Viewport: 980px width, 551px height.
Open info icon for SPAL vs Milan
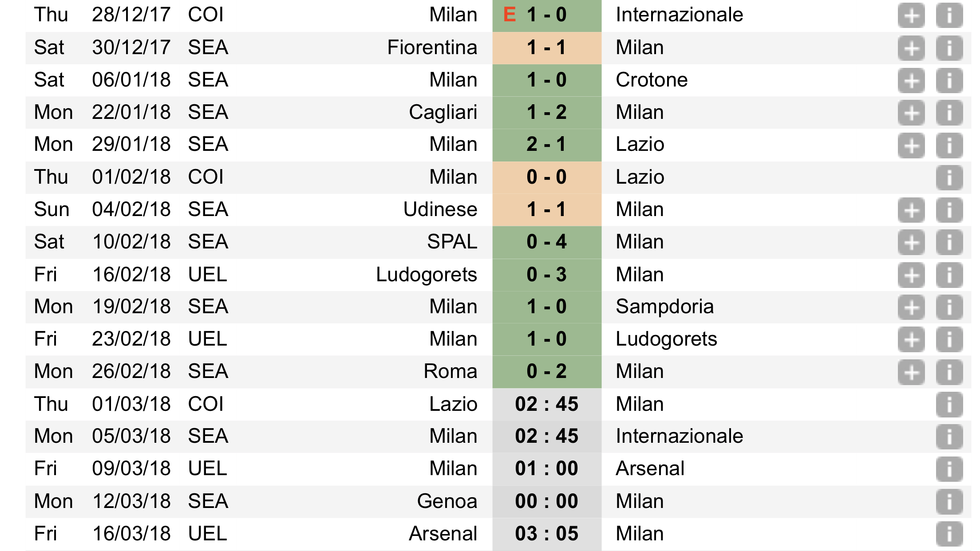tap(949, 242)
